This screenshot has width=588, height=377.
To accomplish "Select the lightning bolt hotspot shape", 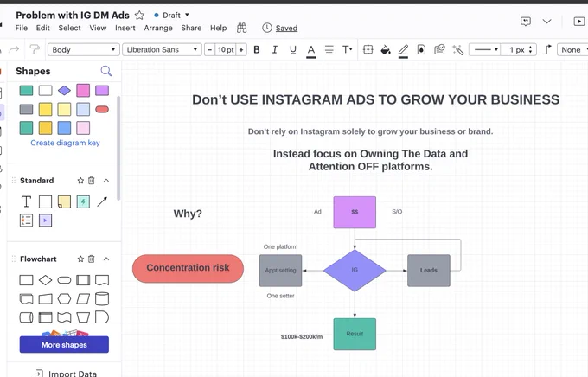I will pyautogui.click(x=83, y=201).
